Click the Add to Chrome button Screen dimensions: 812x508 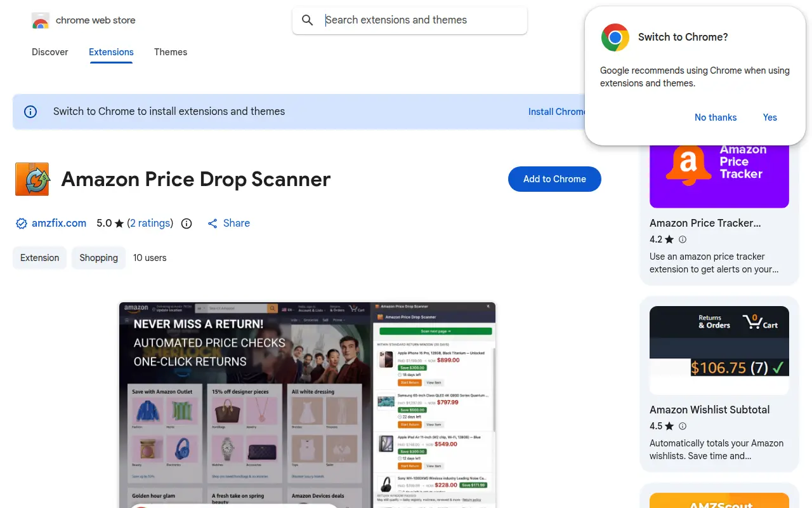[x=554, y=179]
